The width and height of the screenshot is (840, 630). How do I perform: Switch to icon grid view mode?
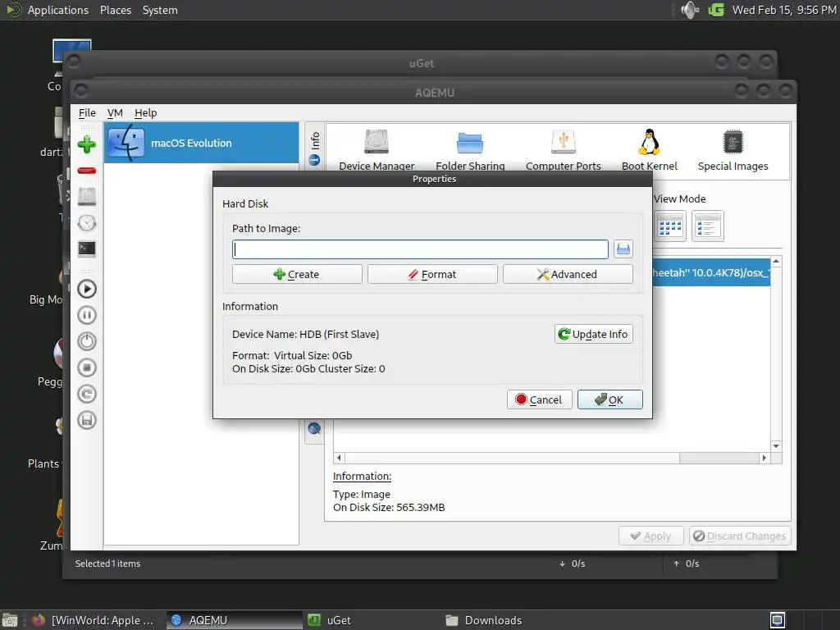(x=669, y=226)
